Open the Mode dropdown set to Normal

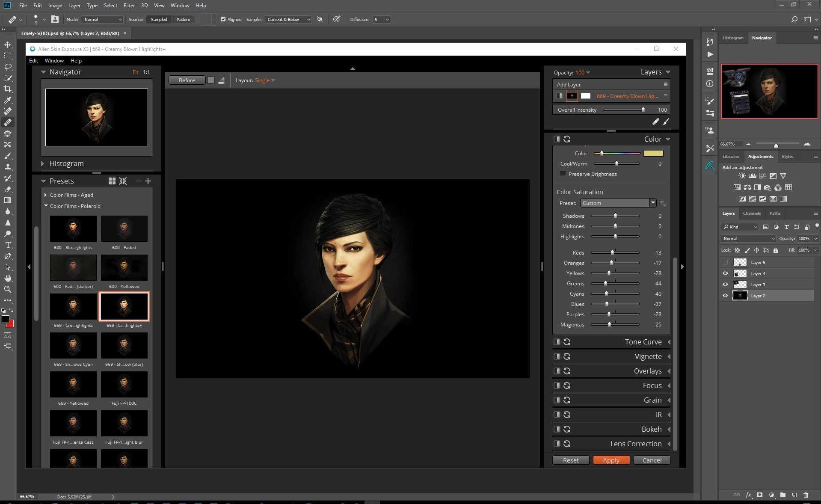tap(102, 19)
